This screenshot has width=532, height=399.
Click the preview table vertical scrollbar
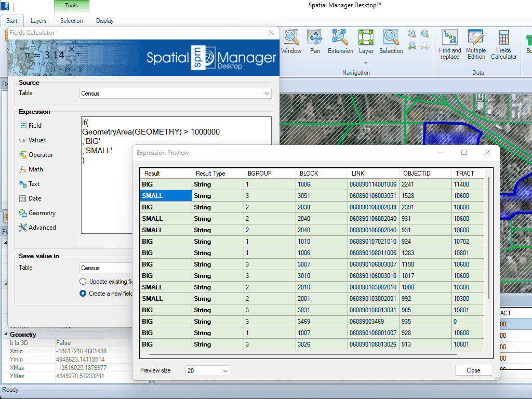[x=488, y=237]
